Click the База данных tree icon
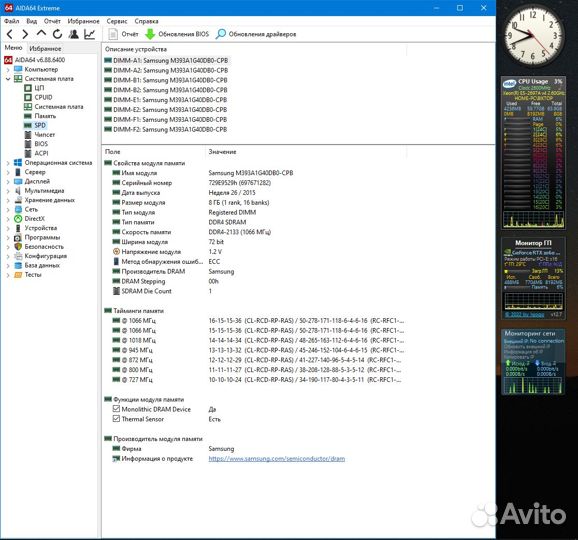This screenshot has width=578, height=540. (x=18, y=265)
